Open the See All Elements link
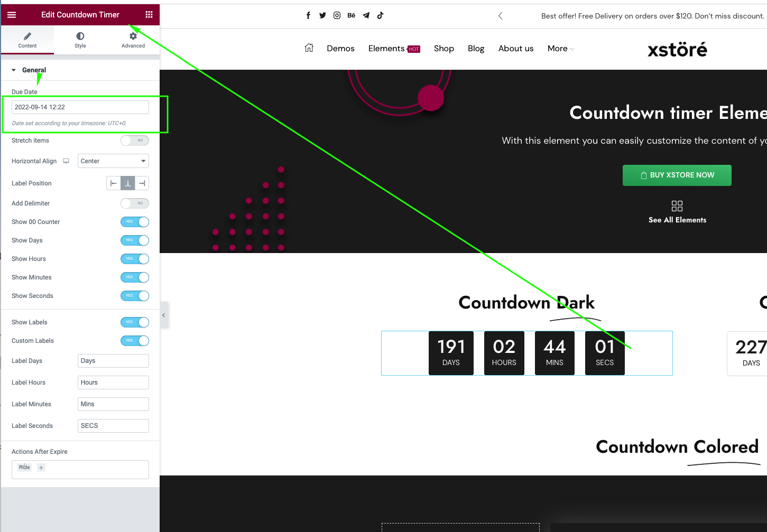 tap(677, 220)
